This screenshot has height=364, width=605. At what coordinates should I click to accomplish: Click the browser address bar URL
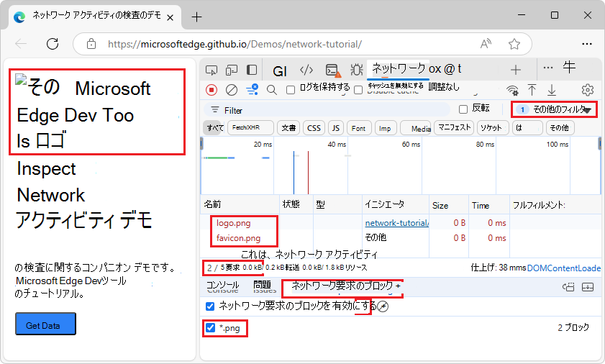coord(235,45)
